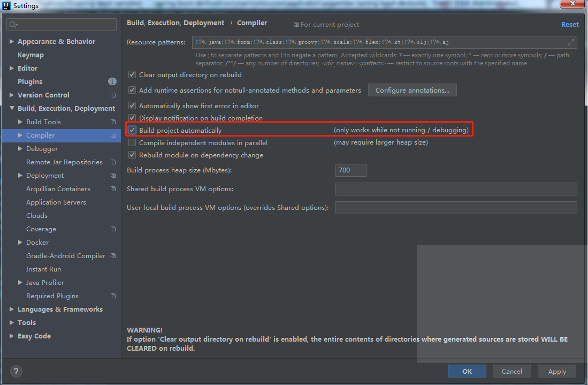Image resolution: width=588 pixels, height=385 pixels.
Task: Disable 'Build project automatically'
Action: tap(132, 130)
